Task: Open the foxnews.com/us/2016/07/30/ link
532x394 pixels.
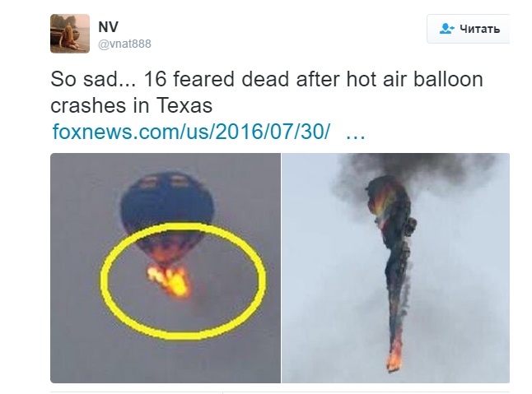Action: point(191,132)
